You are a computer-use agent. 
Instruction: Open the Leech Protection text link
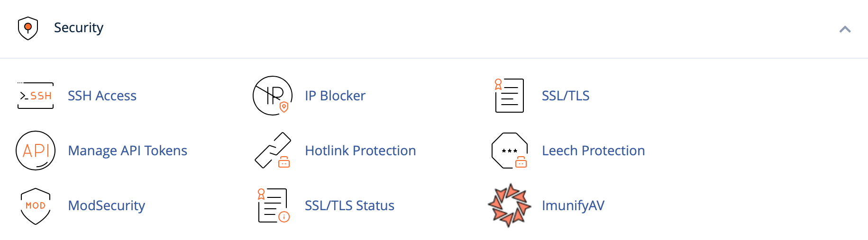click(x=593, y=151)
